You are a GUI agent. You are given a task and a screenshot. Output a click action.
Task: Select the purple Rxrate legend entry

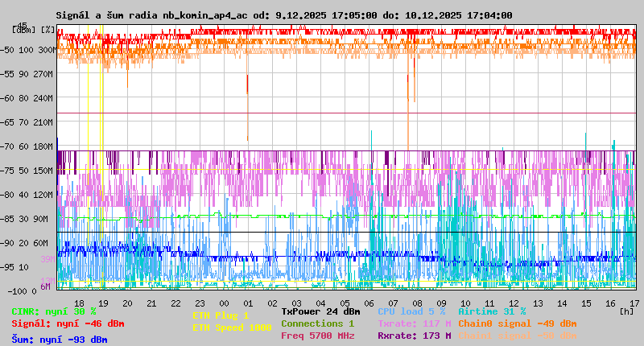414,336
